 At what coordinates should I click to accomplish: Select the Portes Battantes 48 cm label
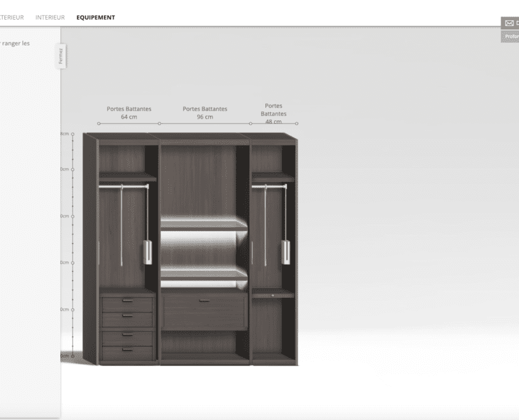273,113
